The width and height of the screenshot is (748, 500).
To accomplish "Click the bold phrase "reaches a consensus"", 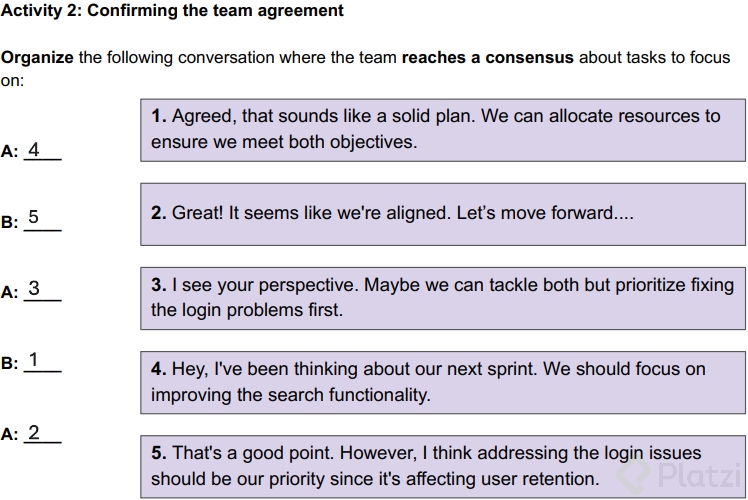I will (487, 58).
